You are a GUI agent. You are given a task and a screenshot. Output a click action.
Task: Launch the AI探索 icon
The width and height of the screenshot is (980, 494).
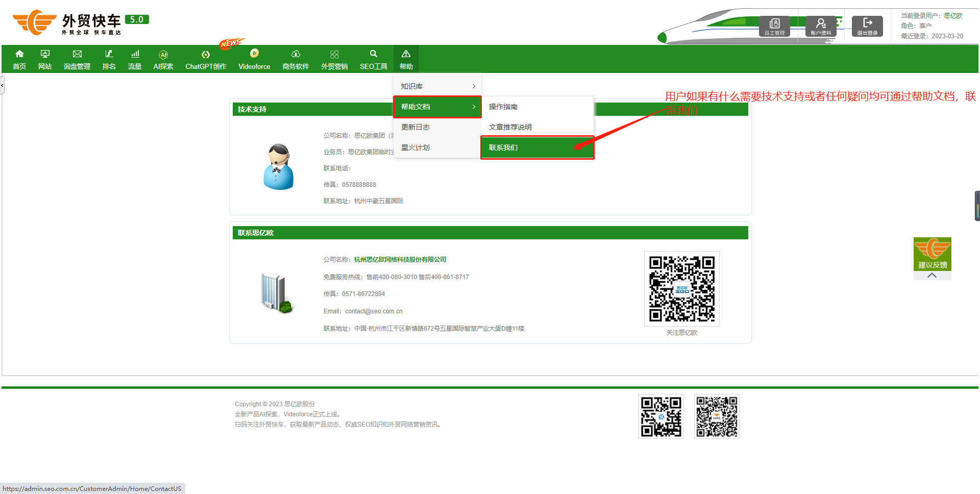pos(163,55)
